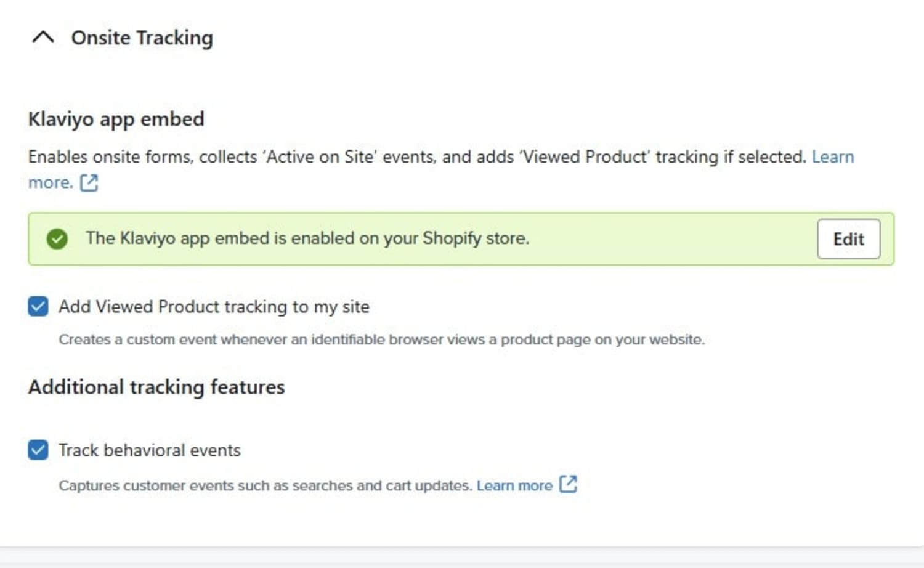Click the 'Enables onsite forms' description text
The image size is (924, 568).
417,156
